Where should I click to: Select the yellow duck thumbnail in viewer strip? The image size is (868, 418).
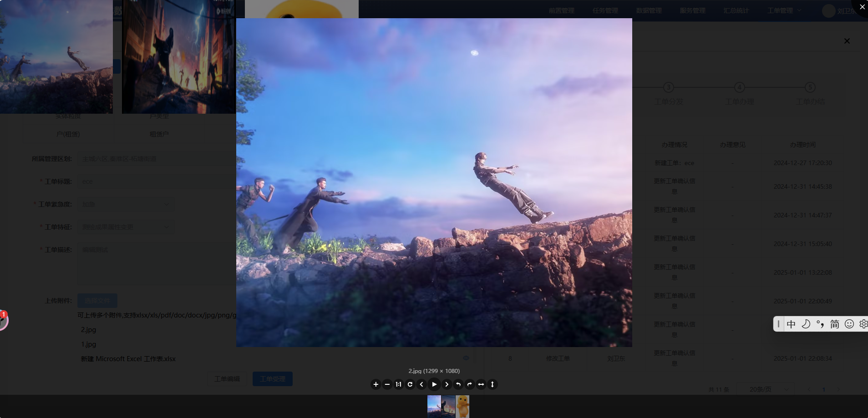(462, 406)
